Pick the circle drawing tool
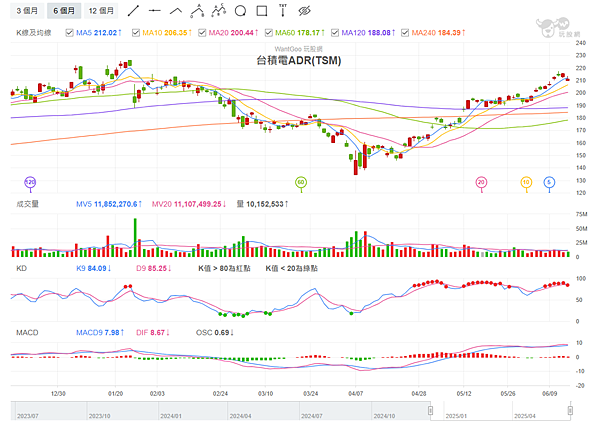This screenshot has width=600, height=431. click(240, 11)
